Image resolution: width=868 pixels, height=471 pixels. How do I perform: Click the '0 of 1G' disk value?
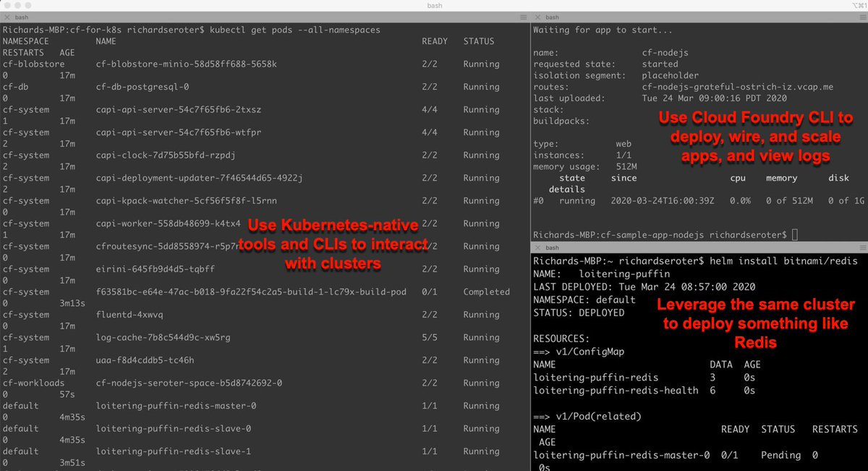tap(846, 200)
